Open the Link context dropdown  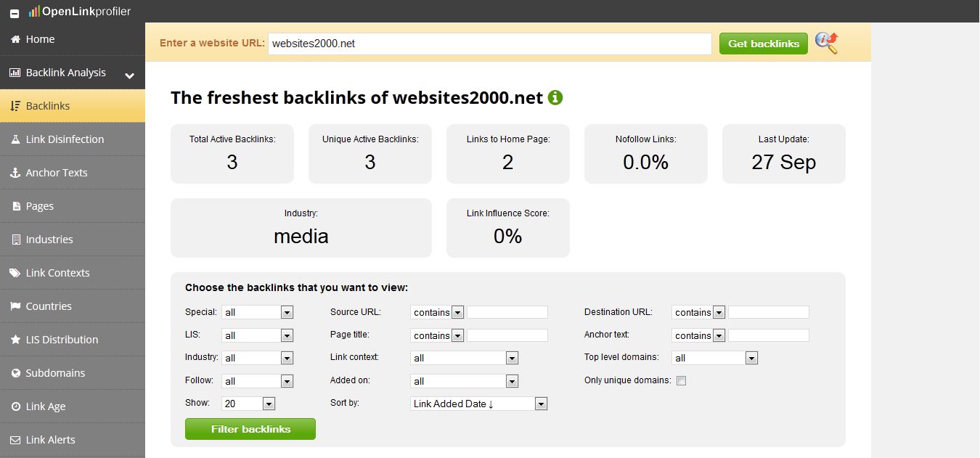464,358
